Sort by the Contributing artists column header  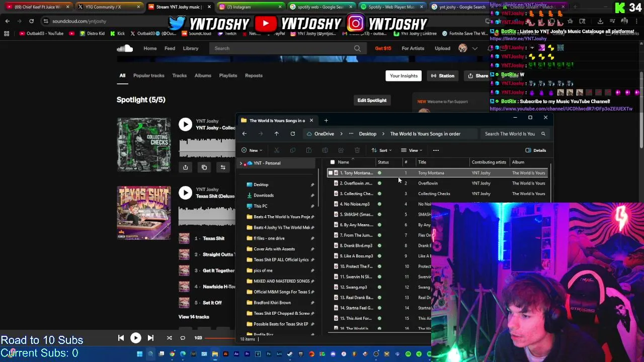click(x=489, y=162)
